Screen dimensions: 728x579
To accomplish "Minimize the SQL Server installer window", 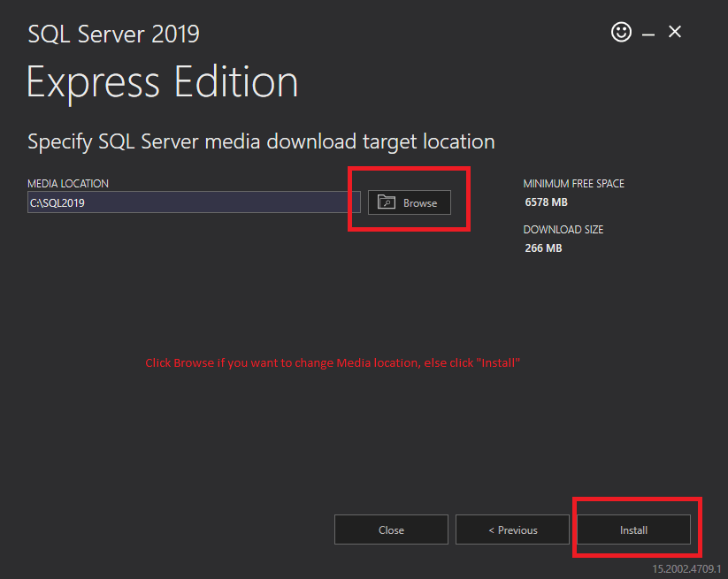I will click(648, 34).
